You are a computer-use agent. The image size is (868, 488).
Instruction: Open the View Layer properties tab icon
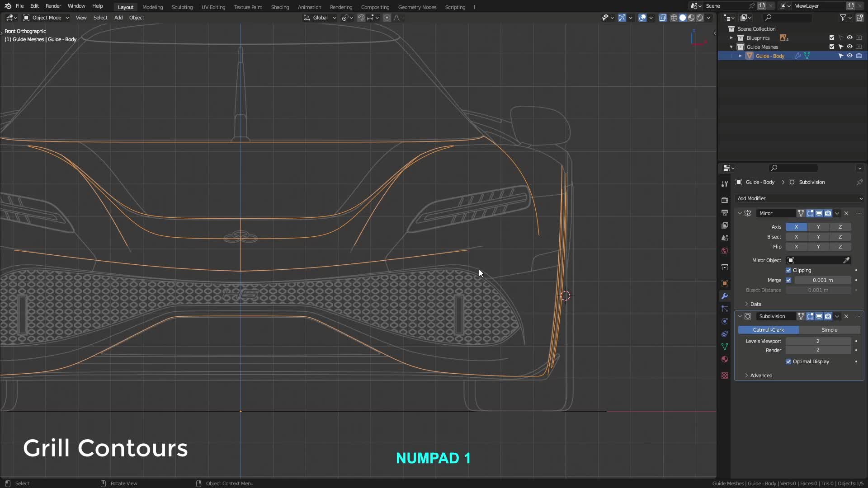pyautogui.click(x=725, y=225)
